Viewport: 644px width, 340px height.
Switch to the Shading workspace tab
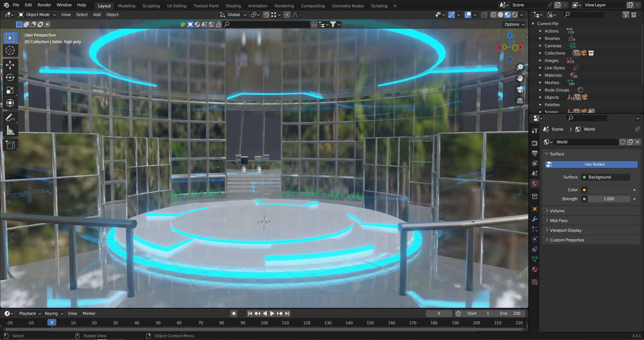point(233,6)
